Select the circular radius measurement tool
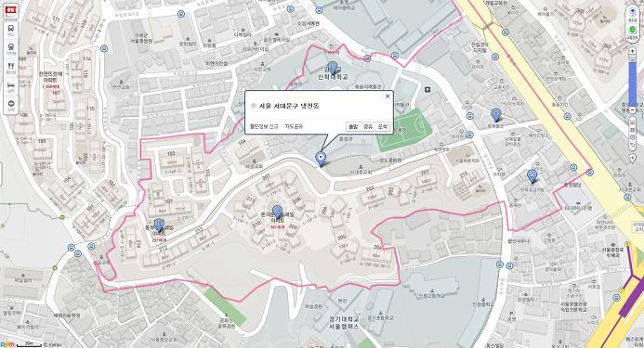Image resolution: width=644 pixels, height=348 pixels. click(x=633, y=137)
